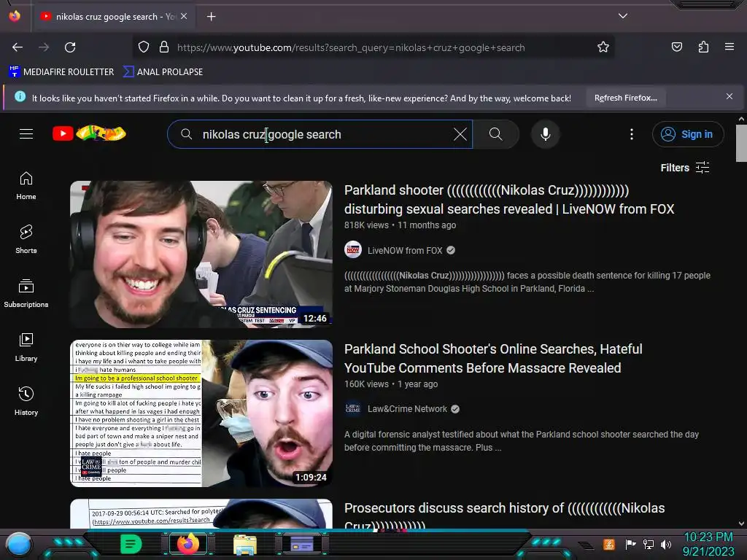The image size is (747, 560).
Task: Open the 'disturbing sexual searches revealed' video title
Action: pos(508,200)
